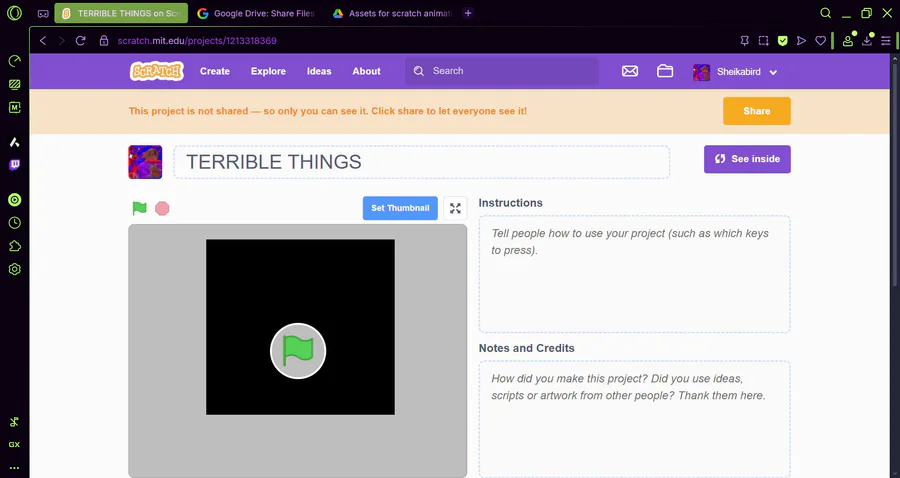Click See inside button

point(747,159)
